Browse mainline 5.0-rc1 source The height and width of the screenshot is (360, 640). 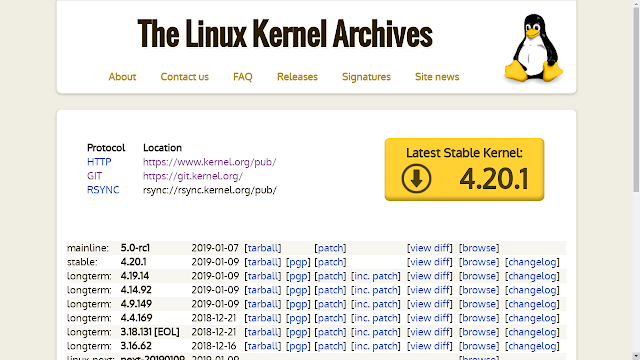[x=479, y=248]
